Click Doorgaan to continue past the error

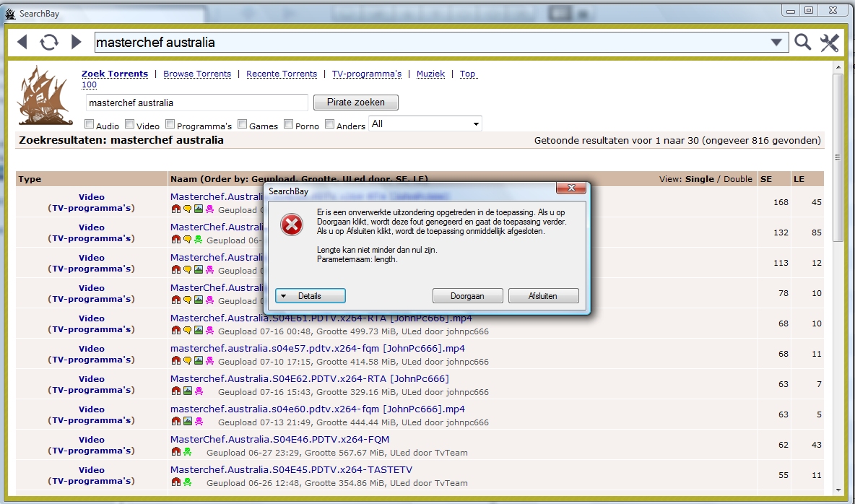click(x=467, y=295)
